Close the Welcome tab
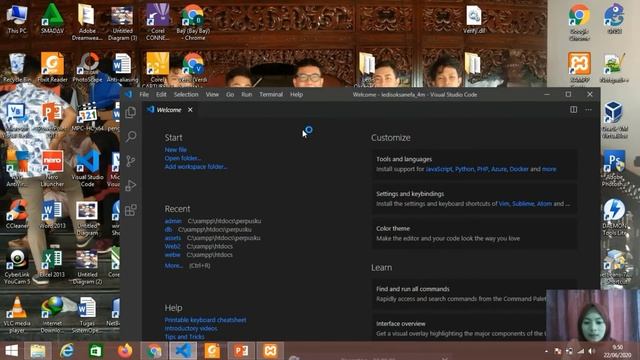The width and height of the screenshot is (640, 360). [190, 110]
